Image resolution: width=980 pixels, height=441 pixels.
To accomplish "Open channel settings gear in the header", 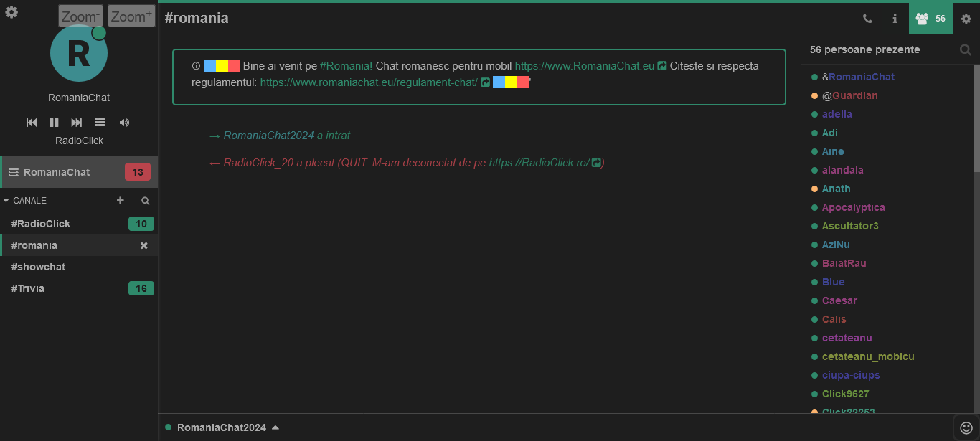I will (966, 19).
